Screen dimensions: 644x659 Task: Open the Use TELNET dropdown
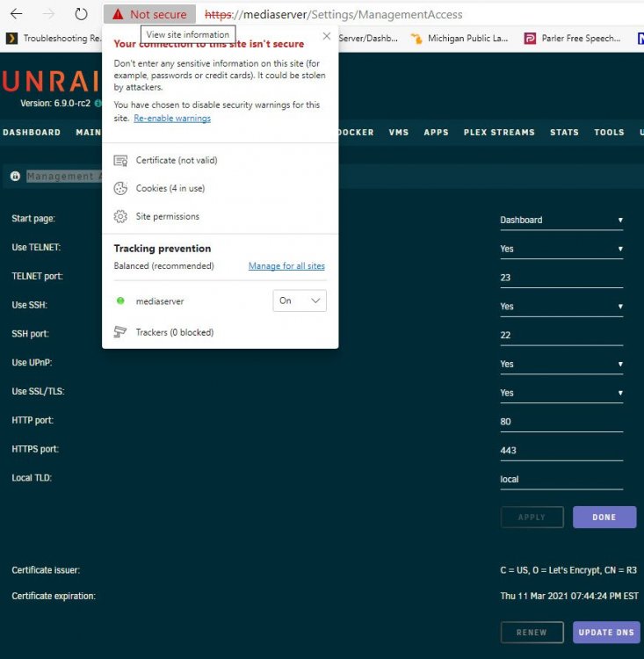tap(561, 249)
